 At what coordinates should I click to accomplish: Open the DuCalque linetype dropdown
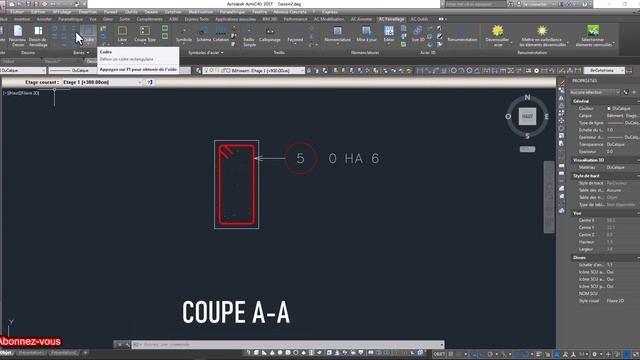point(73,71)
